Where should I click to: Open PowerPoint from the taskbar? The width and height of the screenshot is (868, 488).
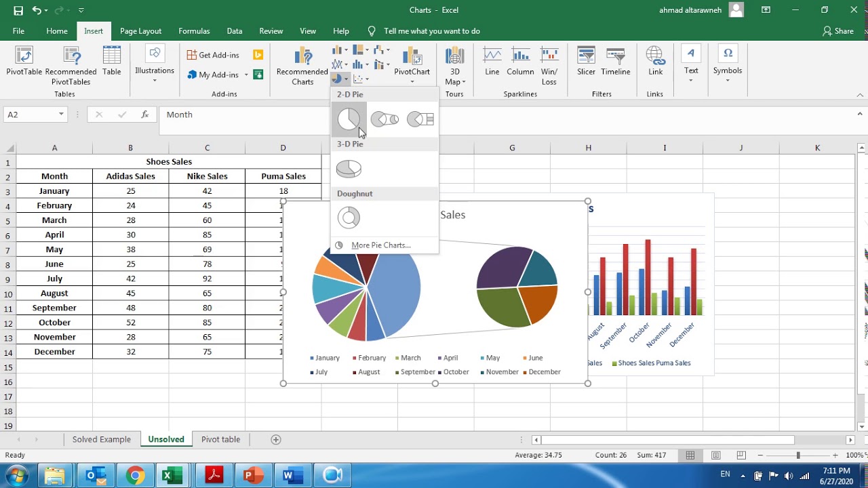tap(252, 476)
